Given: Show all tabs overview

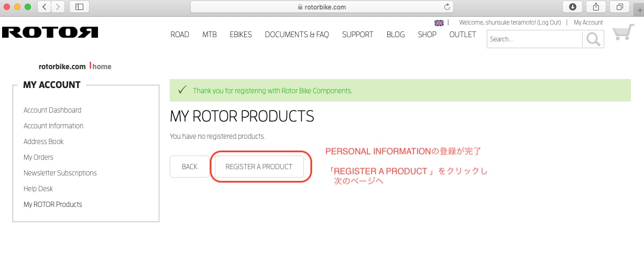Looking at the screenshot, I should (619, 7).
